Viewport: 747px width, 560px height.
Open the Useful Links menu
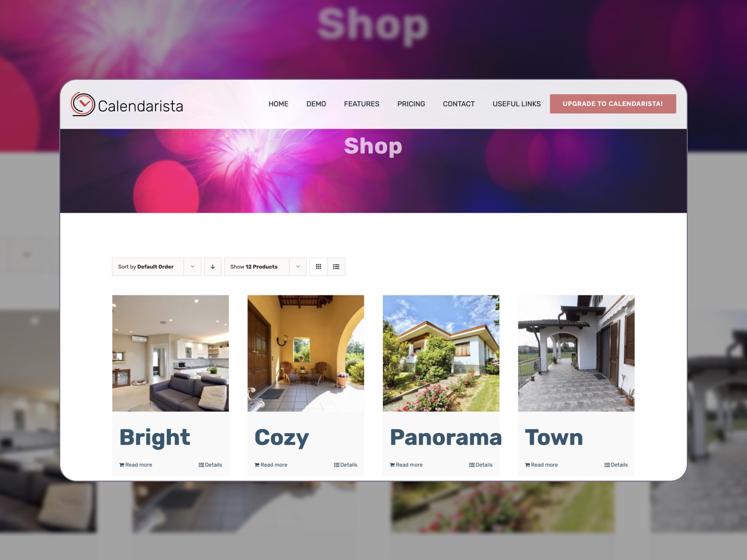[517, 104]
